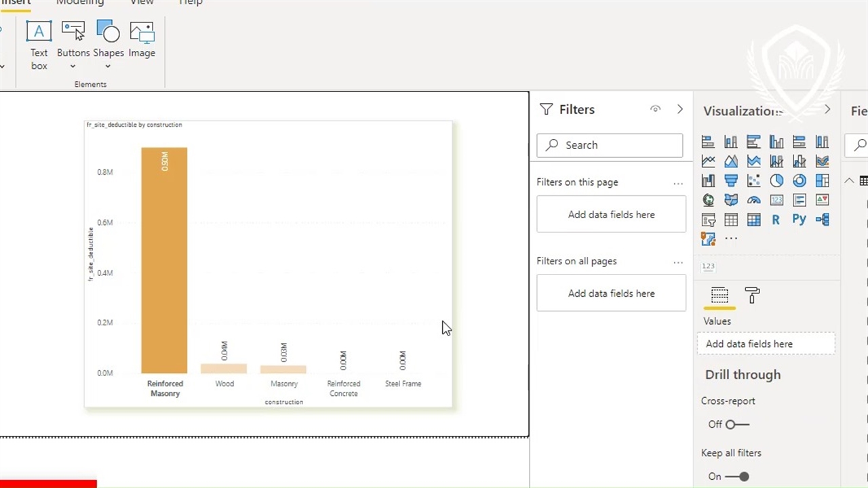Insert an R script visual
Viewport: 868px width, 488px height.
tap(776, 220)
